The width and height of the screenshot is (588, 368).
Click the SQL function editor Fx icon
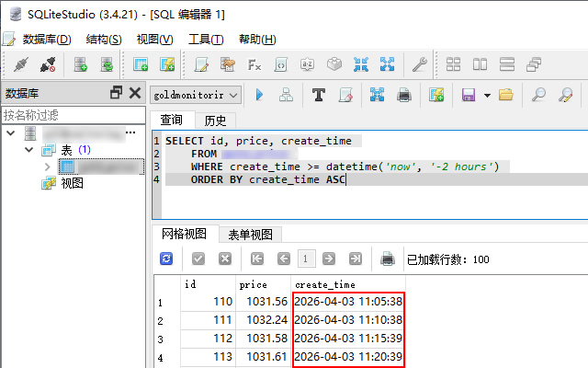pyautogui.click(x=254, y=64)
